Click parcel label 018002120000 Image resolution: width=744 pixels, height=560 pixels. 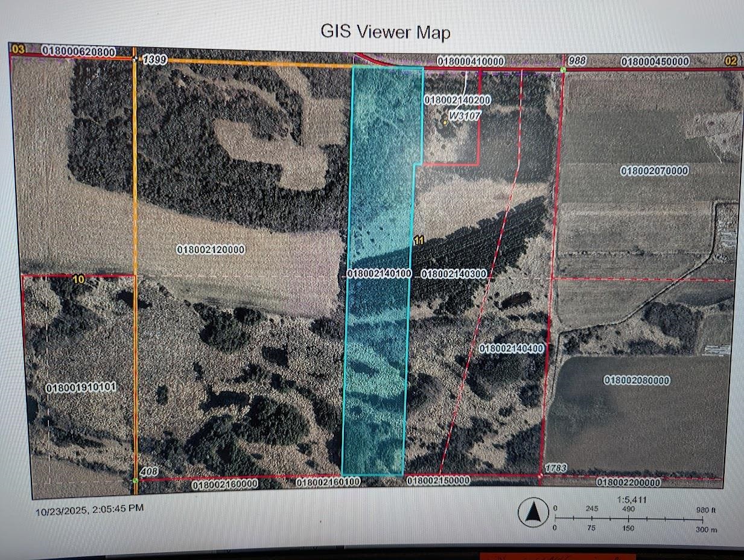tap(211, 249)
